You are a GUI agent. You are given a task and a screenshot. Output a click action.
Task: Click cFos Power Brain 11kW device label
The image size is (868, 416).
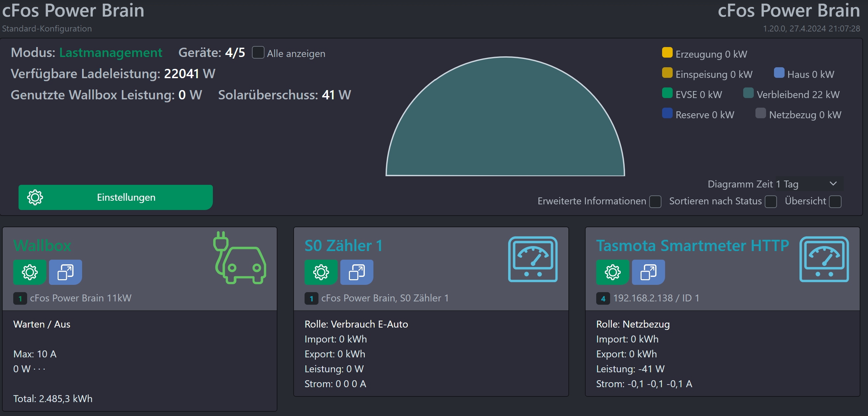[x=80, y=298]
